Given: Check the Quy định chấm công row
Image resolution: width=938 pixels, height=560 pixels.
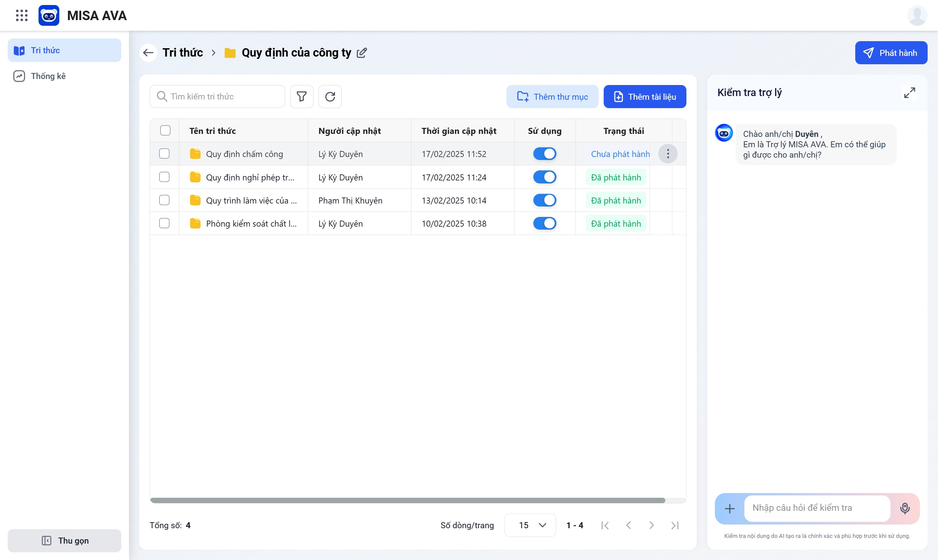Looking at the screenshot, I should (164, 154).
